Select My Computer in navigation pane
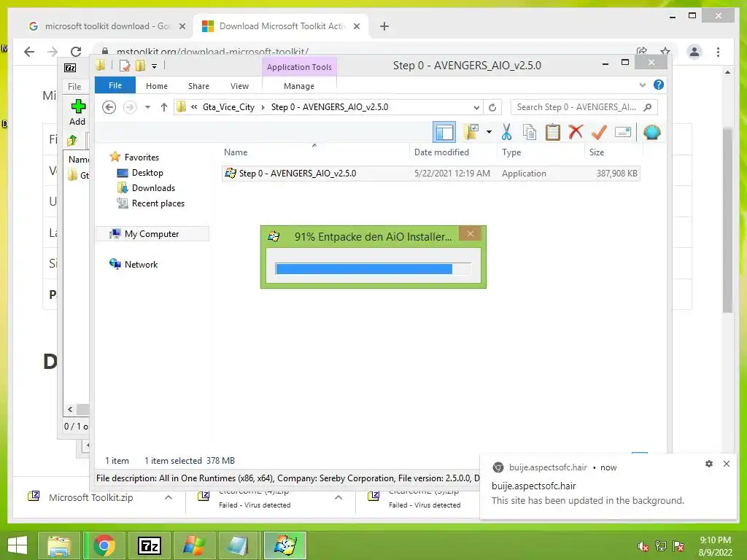The height and width of the screenshot is (560, 747). coord(152,234)
